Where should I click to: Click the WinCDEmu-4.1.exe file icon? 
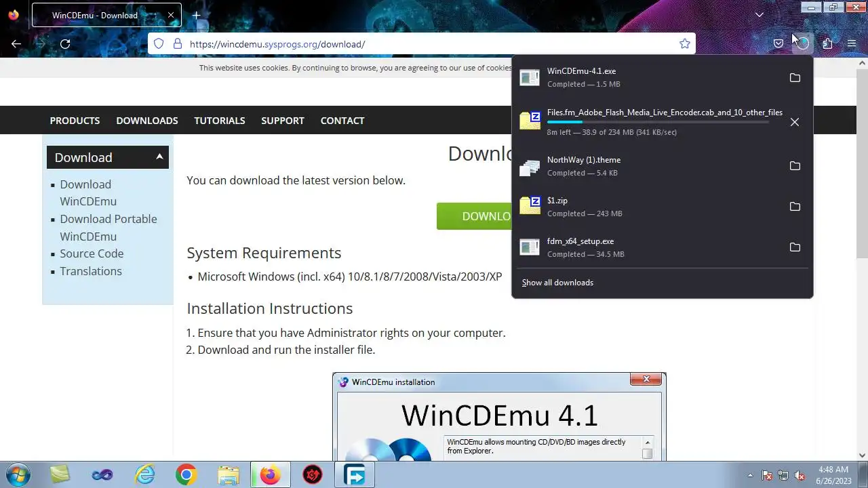tap(530, 77)
